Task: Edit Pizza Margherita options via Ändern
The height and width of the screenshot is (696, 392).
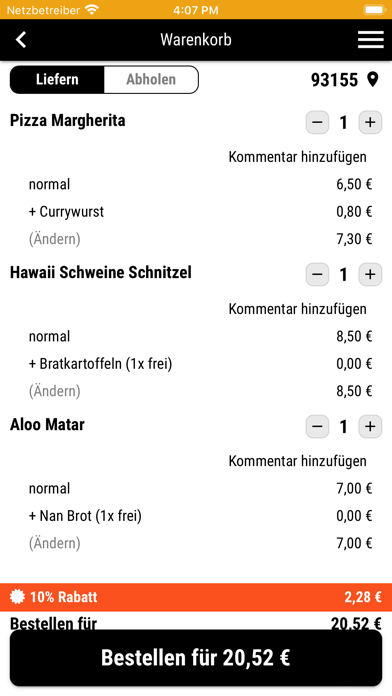Action: tap(55, 239)
